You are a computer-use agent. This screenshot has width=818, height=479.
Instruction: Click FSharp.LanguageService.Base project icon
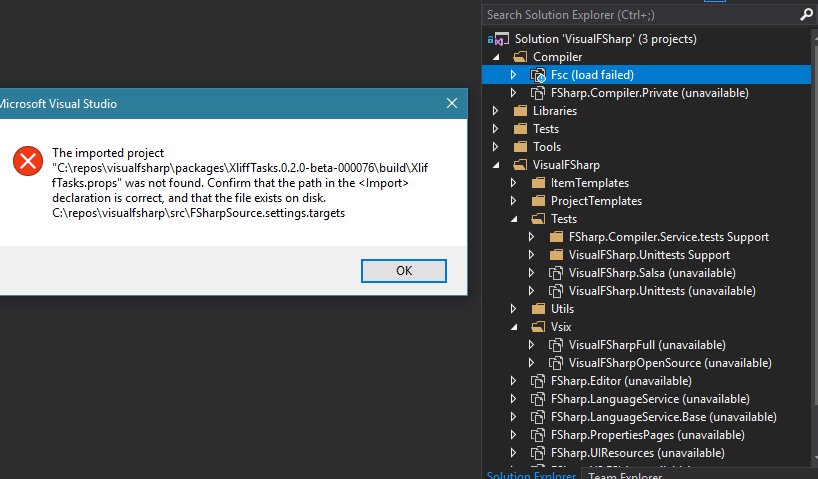[538, 417]
